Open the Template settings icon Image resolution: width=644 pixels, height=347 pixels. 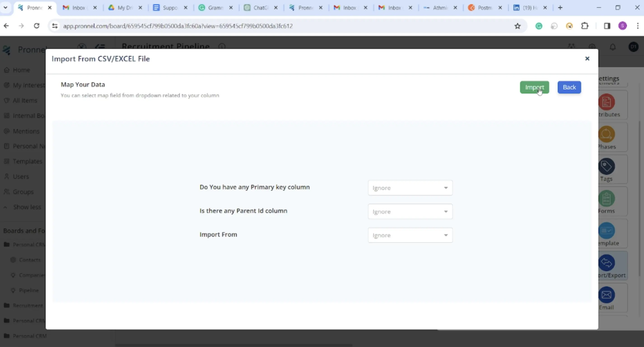coord(607,231)
